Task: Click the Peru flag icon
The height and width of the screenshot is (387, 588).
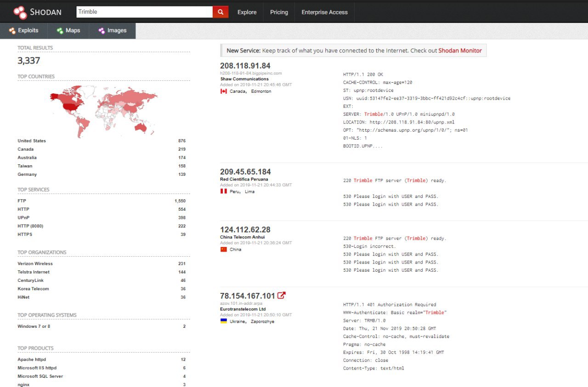Action: (224, 191)
